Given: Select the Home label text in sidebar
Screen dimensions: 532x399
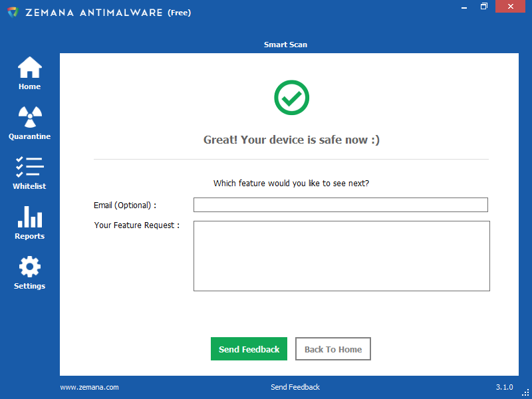Looking at the screenshot, I should point(29,86).
